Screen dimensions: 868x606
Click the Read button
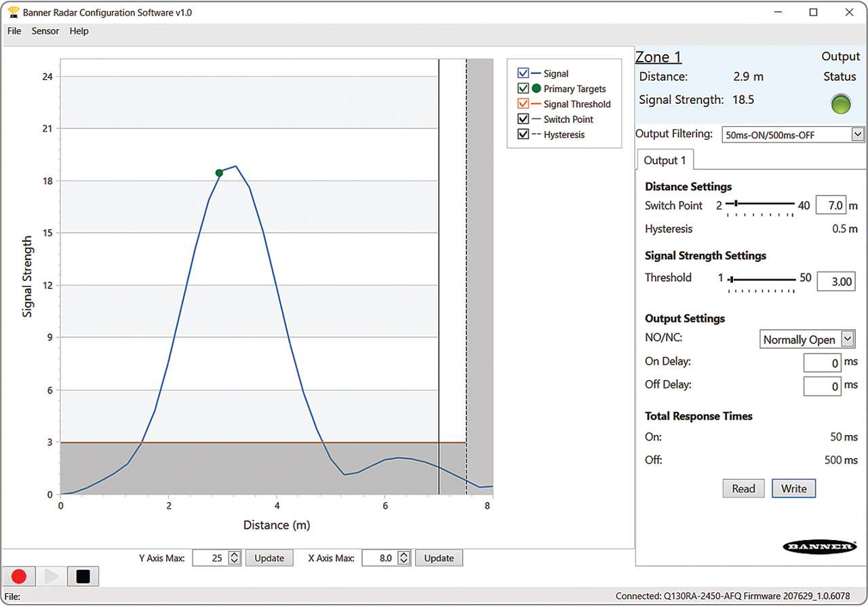click(743, 488)
